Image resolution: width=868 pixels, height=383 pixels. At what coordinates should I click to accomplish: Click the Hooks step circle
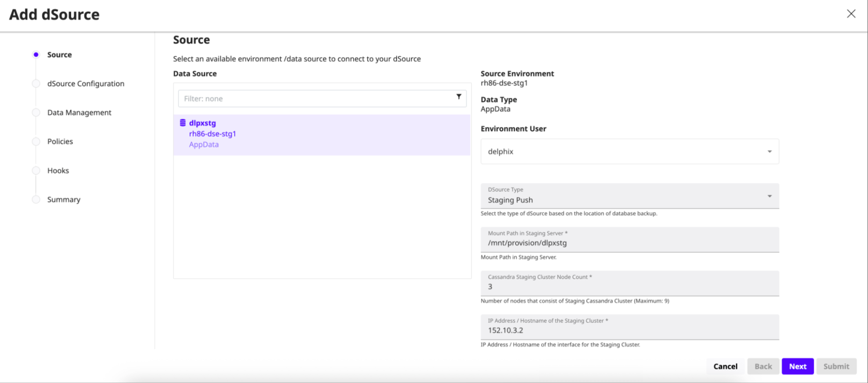[36, 171]
